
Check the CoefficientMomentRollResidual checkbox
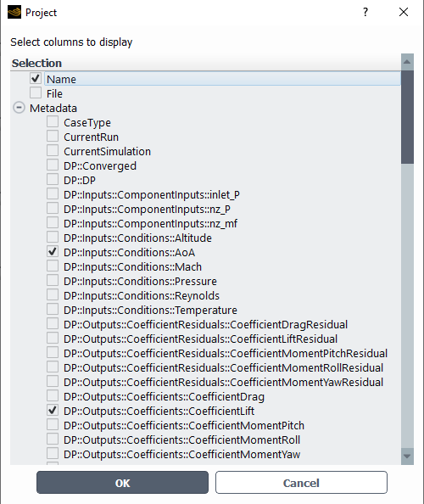coord(53,367)
